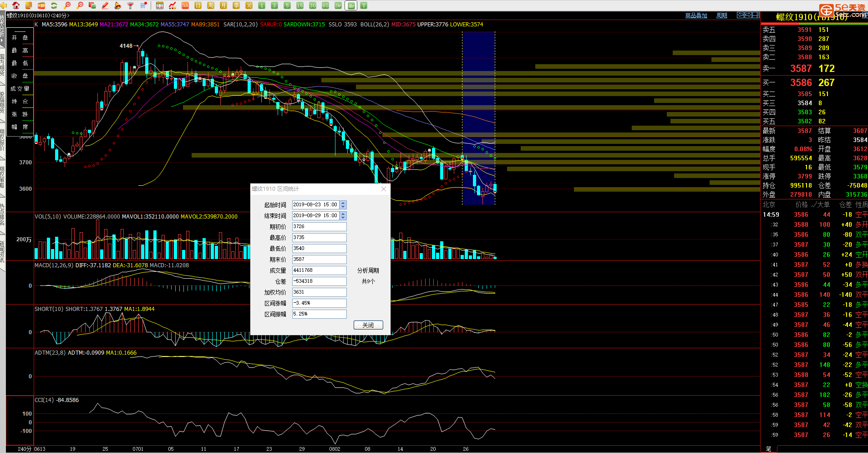Select the 2hr period button
The height and width of the screenshot is (453, 868).
pyautogui.click(x=338, y=5)
